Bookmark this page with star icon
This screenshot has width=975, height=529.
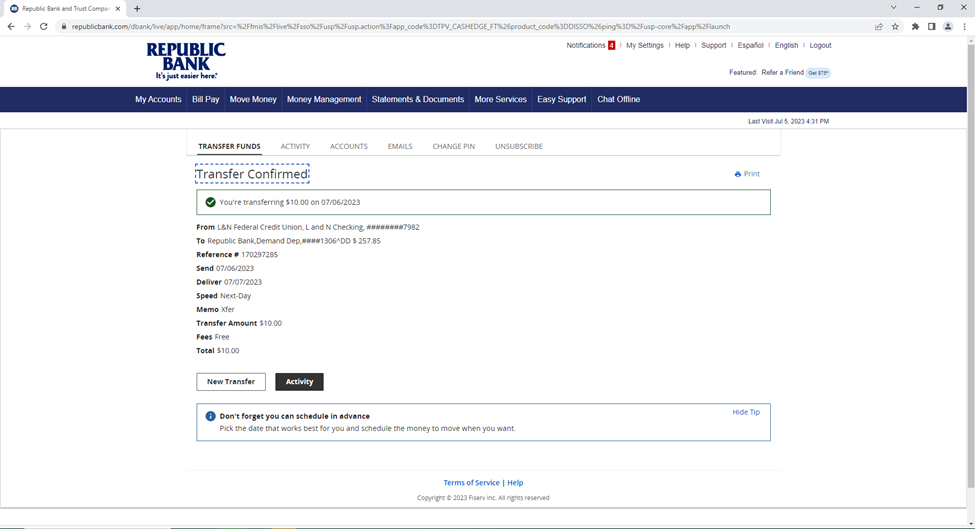[895, 27]
